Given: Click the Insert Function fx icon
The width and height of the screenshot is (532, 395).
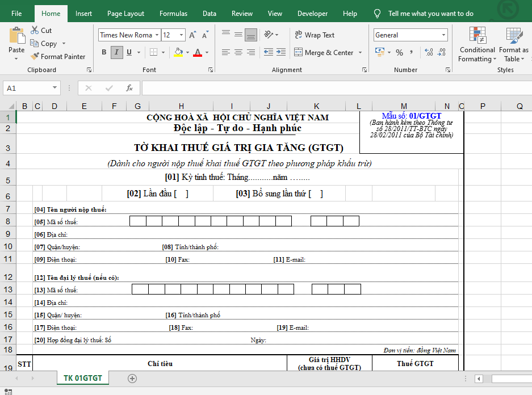Looking at the screenshot, I should point(129,88).
